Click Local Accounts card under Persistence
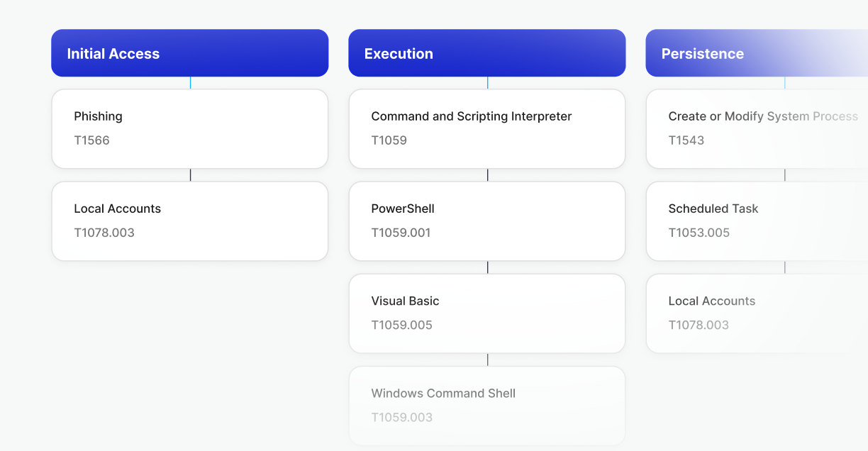 pos(756,313)
